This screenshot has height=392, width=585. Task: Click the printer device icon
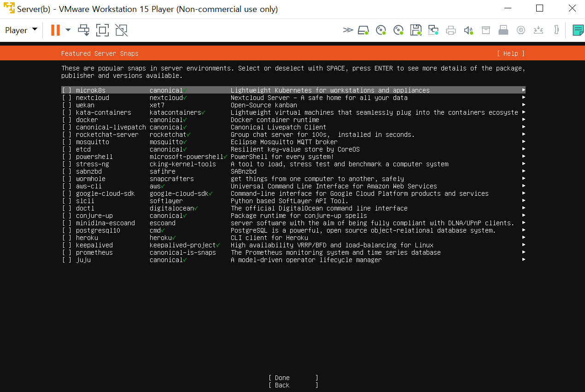pos(451,30)
